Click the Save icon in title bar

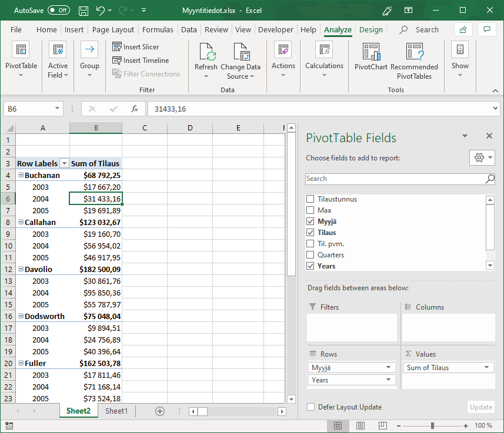point(84,11)
